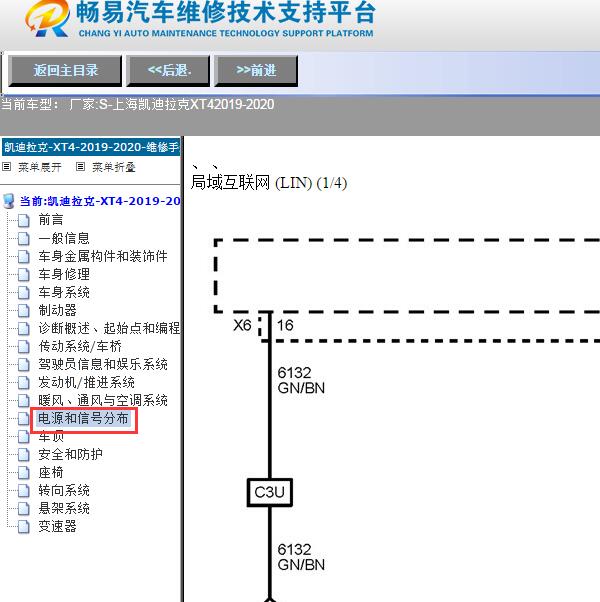Open 车身金属构件和装饰件 in the tree
Viewport: 600px width, 602px height.
click(103, 256)
